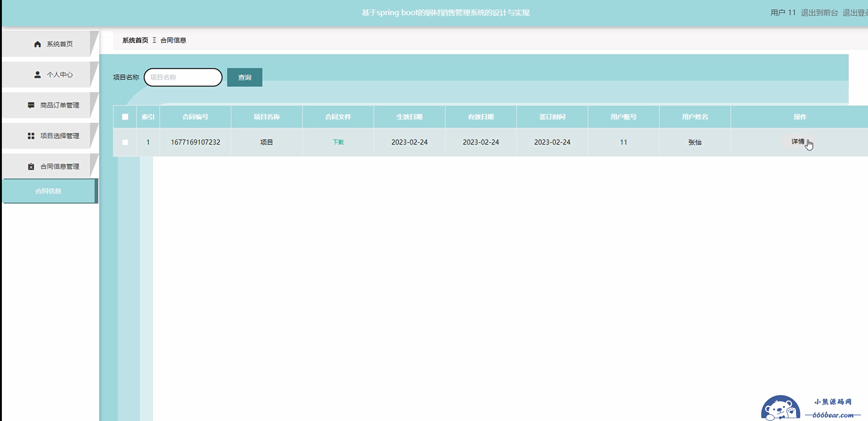Select the 合同信息 submenu item
The height and width of the screenshot is (421, 868).
click(x=48, y=191)
